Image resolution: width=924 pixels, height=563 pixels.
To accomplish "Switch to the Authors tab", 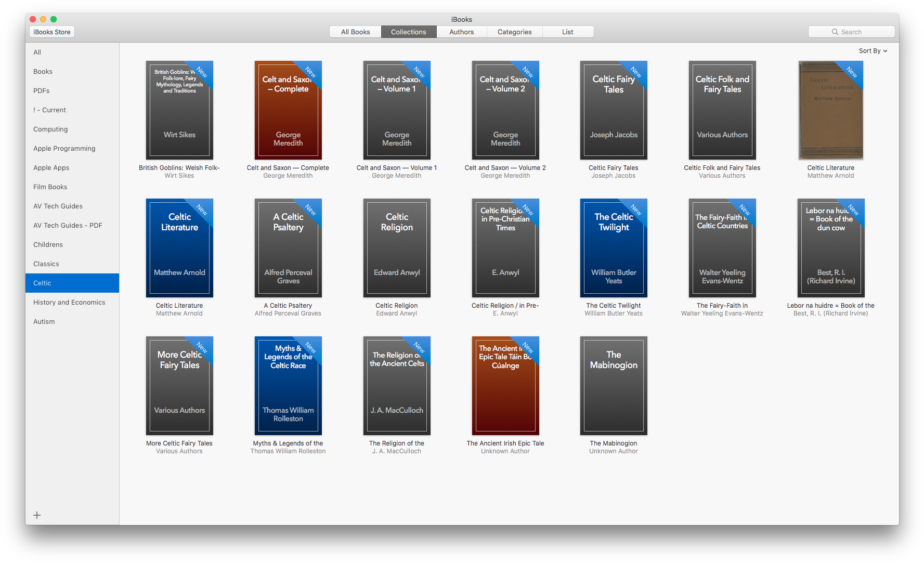I will (x=461, y=32).
